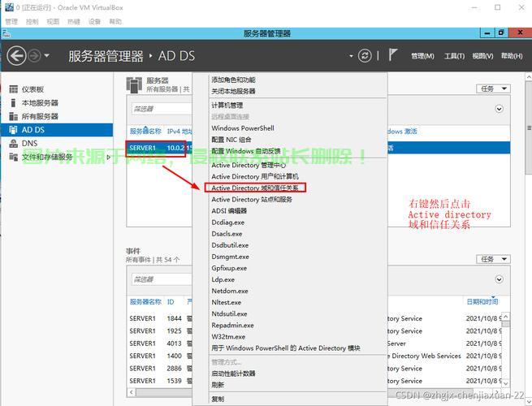Click the events 筛选器 filter box
532x406 pixels.
pos(162,279)
